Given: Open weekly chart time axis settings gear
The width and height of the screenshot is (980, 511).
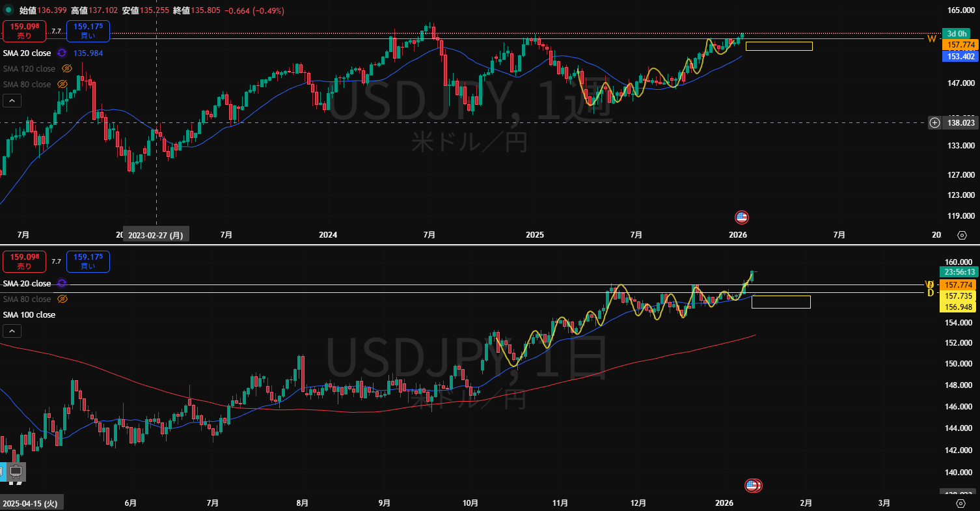Looking at the screenshot, I should (x=961, y=235).
